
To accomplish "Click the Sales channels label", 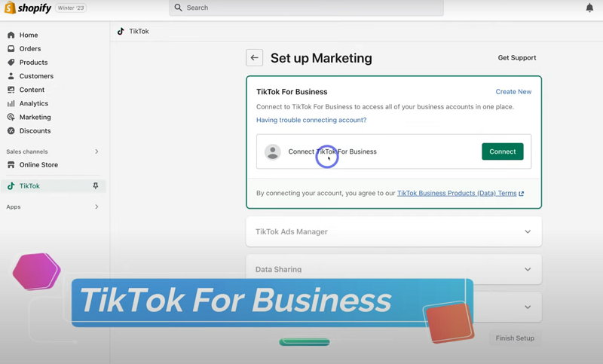I will 27,151.
